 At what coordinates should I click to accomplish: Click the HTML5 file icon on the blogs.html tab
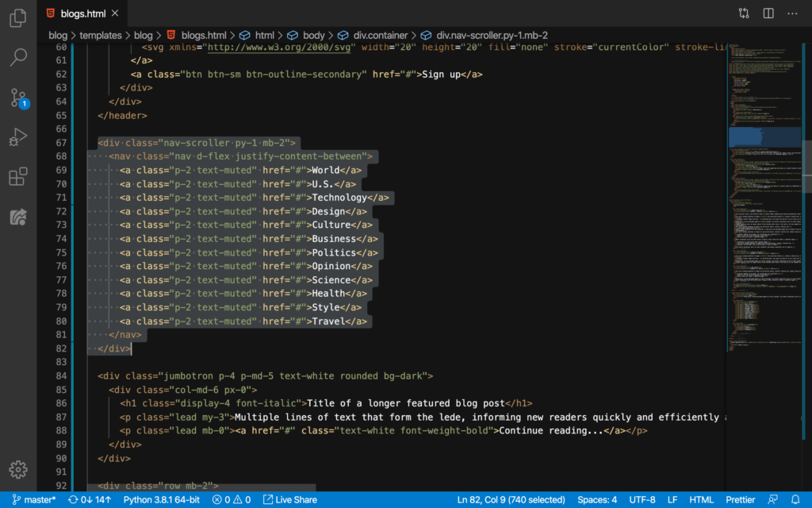click(x=50, y=13)
